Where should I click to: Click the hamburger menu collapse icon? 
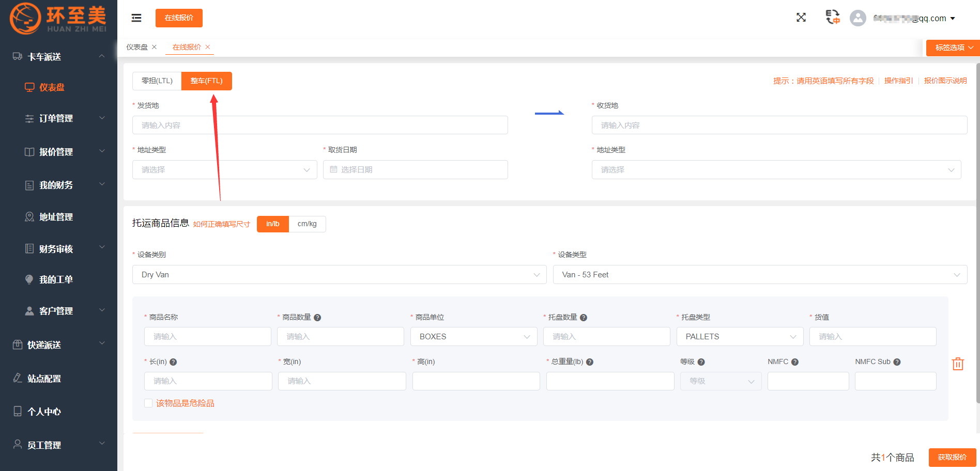coord(136,18)
